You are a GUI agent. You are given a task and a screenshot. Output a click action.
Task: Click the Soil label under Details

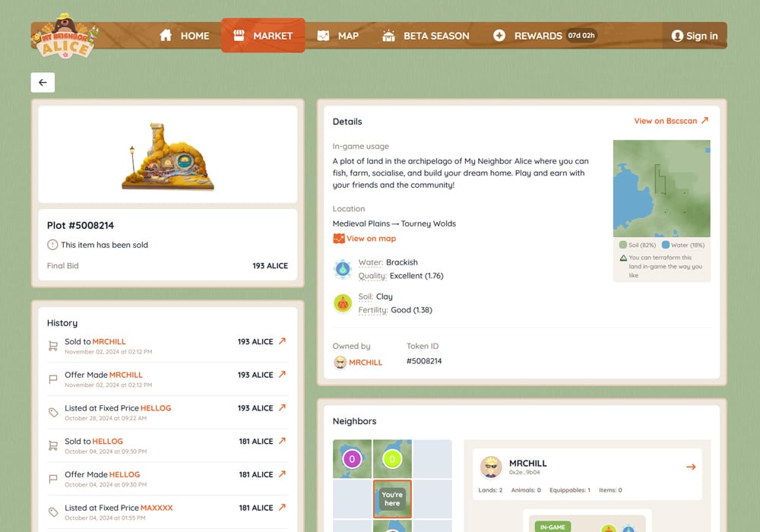coord(366,296)
